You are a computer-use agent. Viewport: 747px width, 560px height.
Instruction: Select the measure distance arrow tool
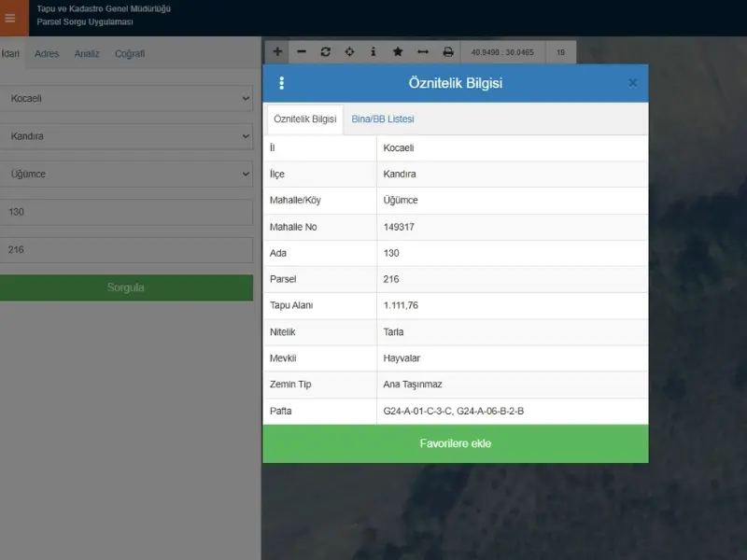pos(423,52)
